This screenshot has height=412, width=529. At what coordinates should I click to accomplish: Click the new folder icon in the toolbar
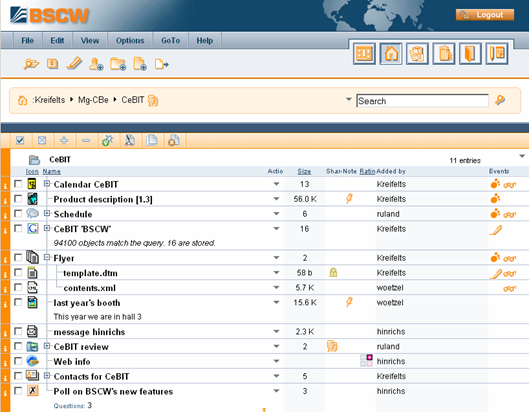click(118, 63)
